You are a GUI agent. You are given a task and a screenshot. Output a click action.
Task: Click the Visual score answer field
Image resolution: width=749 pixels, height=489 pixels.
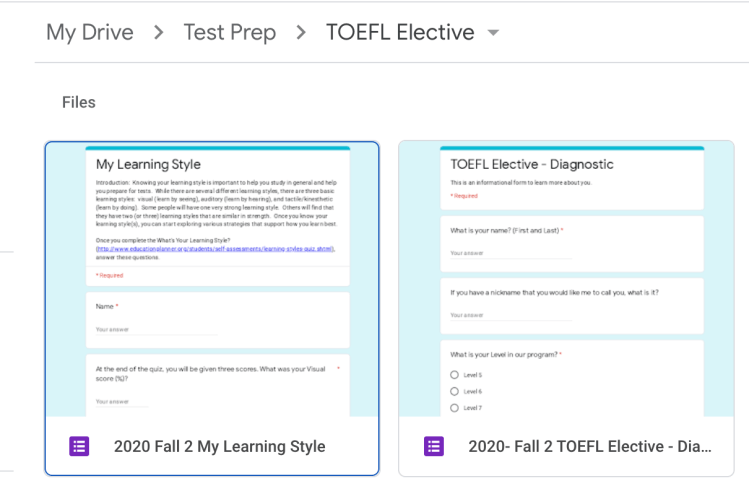coord(121,402)
